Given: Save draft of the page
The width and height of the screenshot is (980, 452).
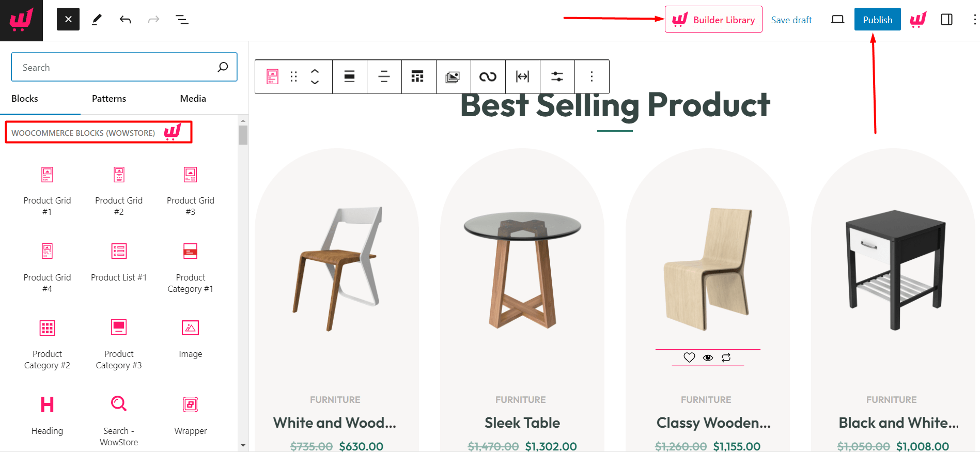Looking at the screenshot, I should point(791,20).
